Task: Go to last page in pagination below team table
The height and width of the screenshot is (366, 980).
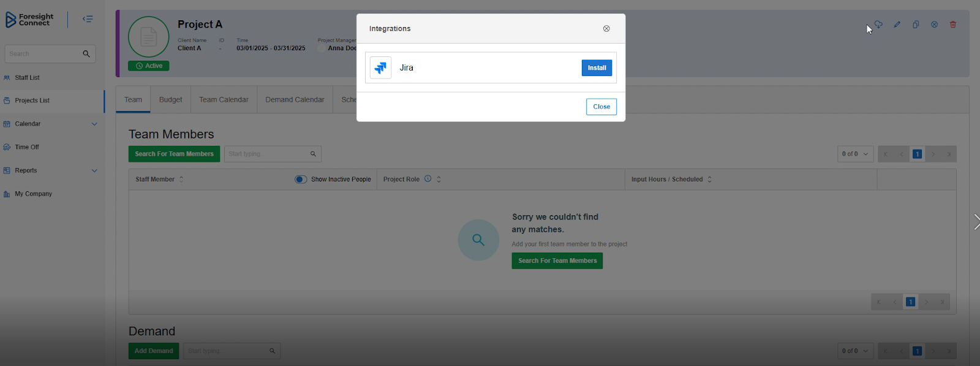Action: [x=943, y=302]
